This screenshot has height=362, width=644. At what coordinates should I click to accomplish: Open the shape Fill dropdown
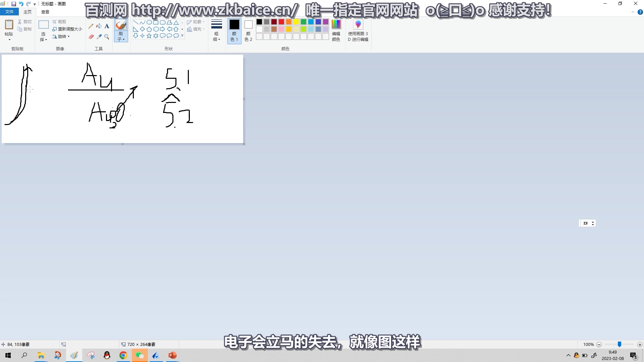[196, 29]
